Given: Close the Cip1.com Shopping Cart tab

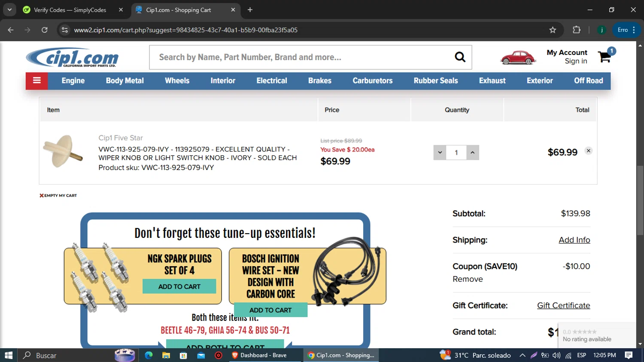Looking at the screenshot, I should coord(233,9).
